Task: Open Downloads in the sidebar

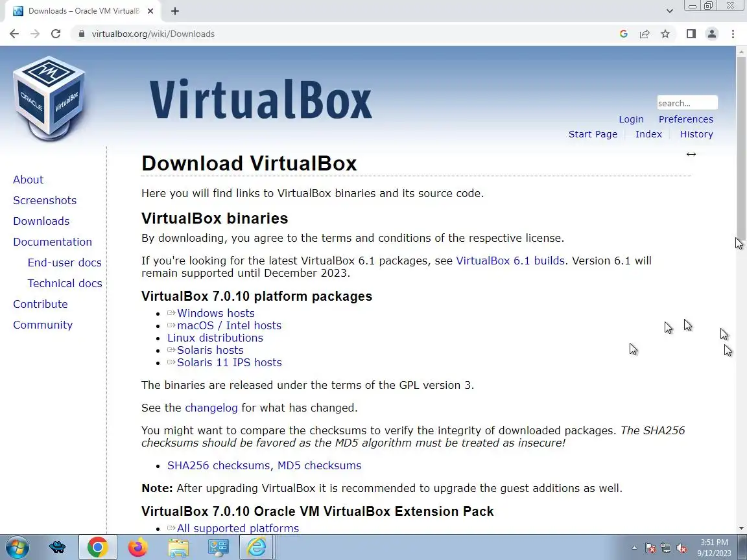Action: pyautogui.click(x=41, y=221)
